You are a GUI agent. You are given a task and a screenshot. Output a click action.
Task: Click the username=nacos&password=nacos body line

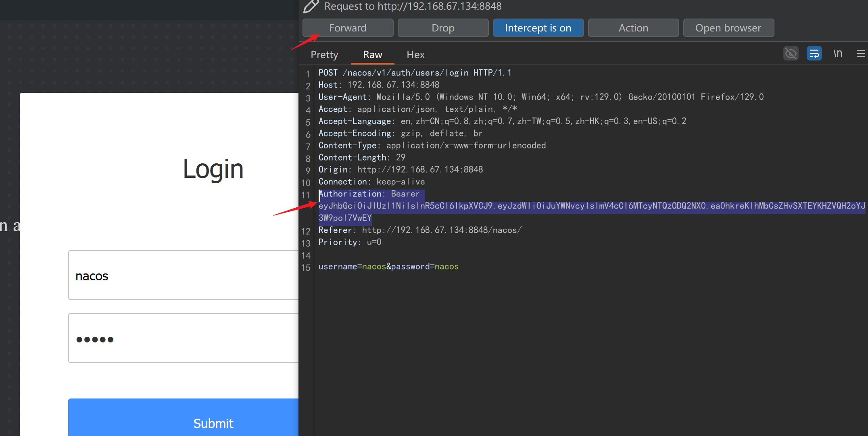tap(388, 267)
